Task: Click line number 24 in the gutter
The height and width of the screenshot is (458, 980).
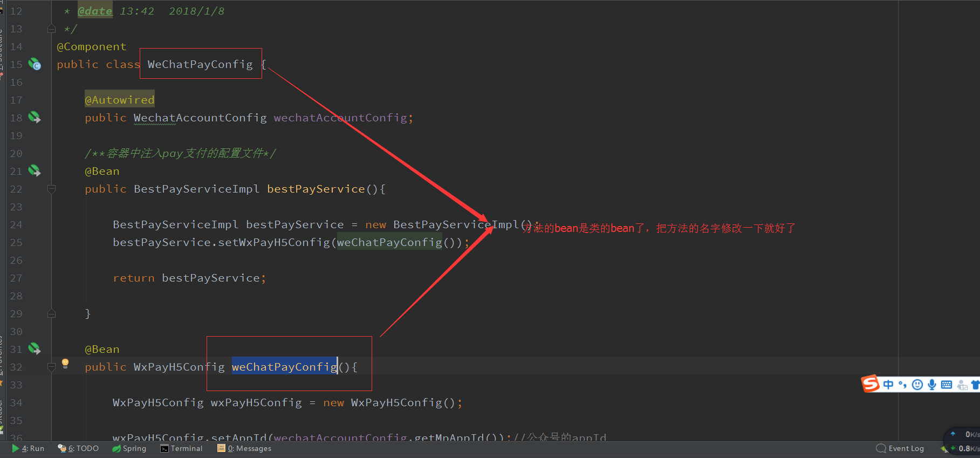Action: tap(16, 224)
